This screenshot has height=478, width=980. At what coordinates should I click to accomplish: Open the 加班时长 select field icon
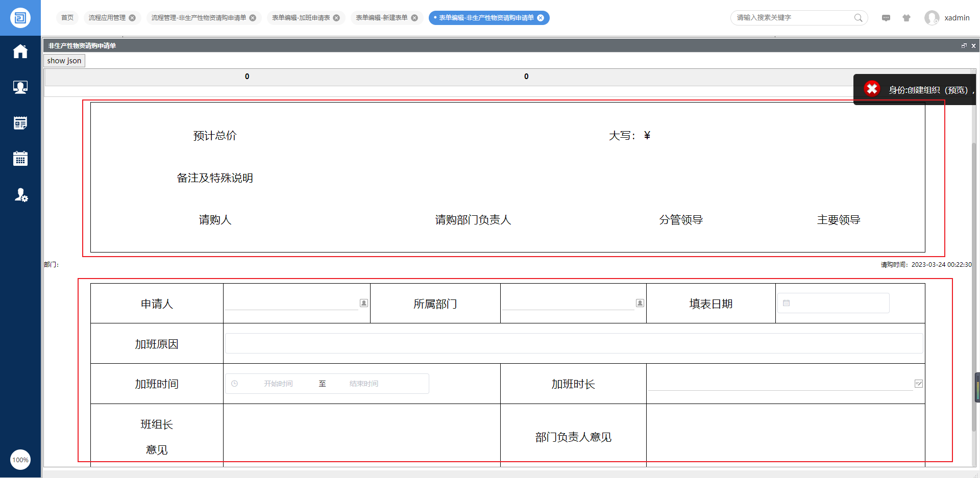click(x=919, y=384)
